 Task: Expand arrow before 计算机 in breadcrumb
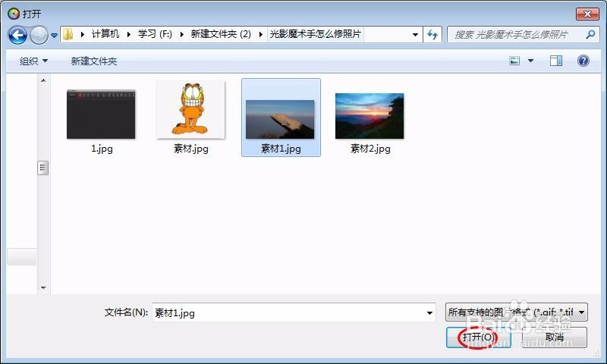point(83,34)
